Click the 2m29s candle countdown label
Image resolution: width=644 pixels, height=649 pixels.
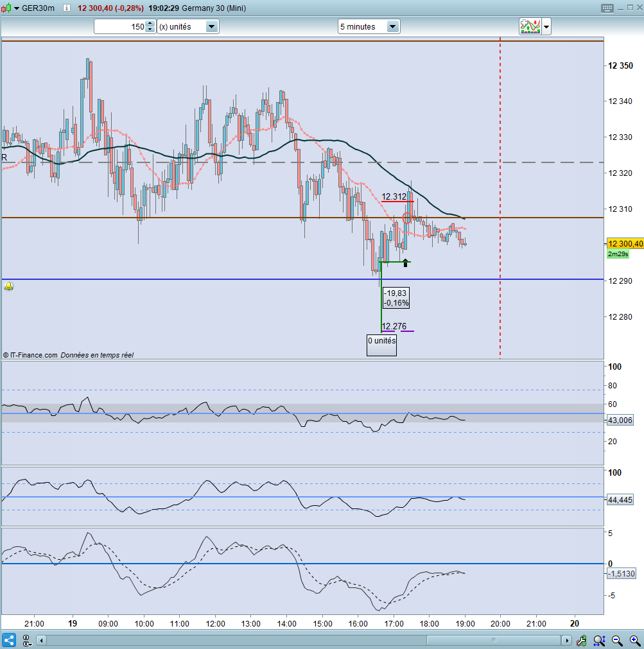618,254
